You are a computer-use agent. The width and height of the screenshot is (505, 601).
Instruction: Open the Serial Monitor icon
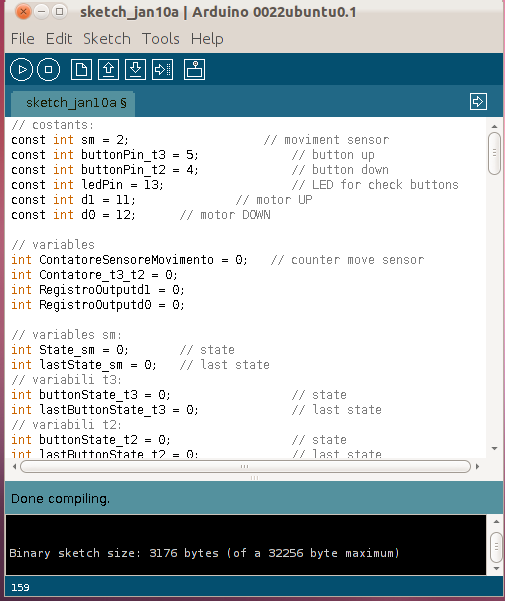point(194,69)
